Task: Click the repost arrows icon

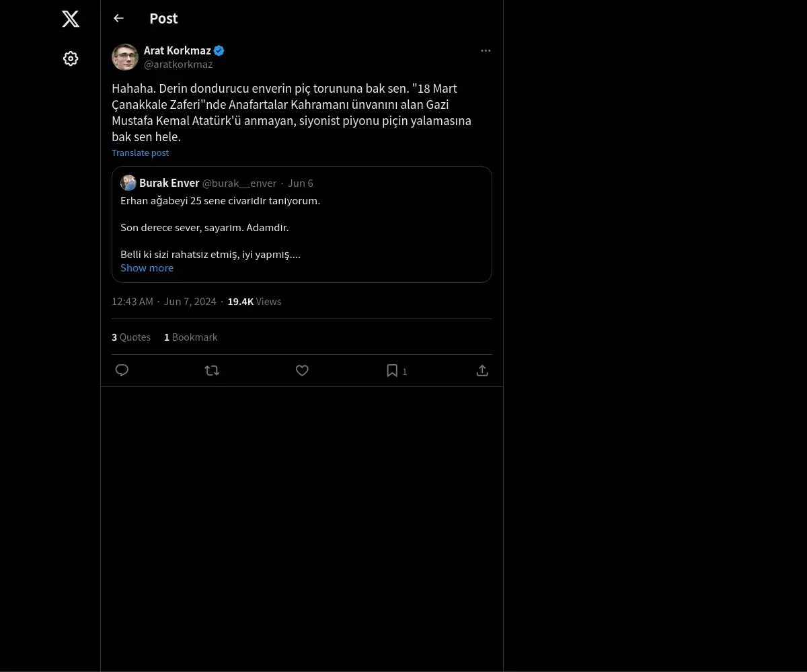Action: tap(212, 370)
